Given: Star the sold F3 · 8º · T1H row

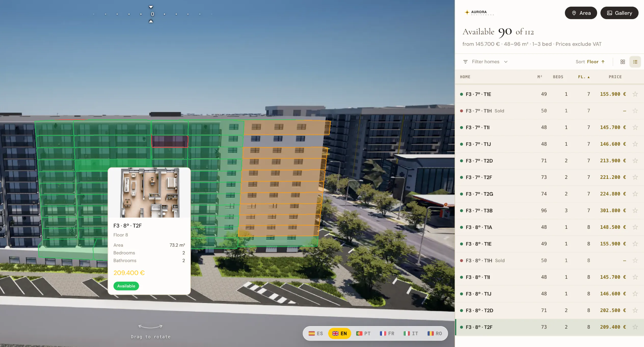Looking at the screenshot, I should (635, 260).
